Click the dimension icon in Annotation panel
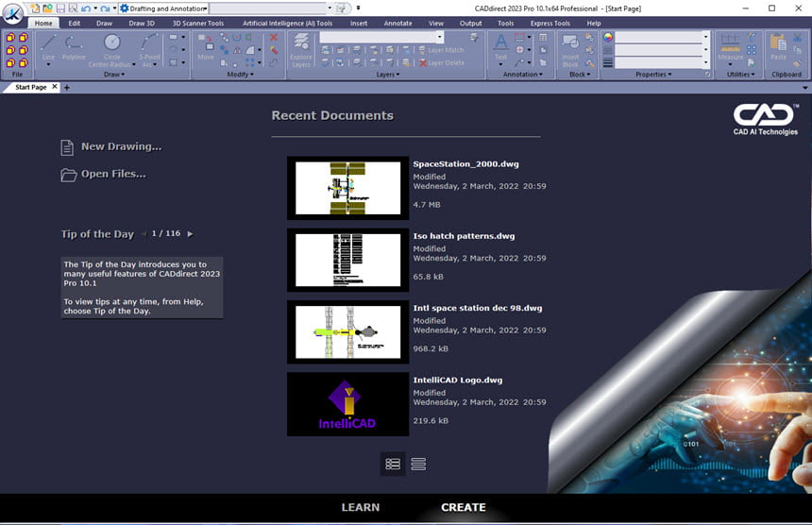Image resolution: width=812 pixels, height=525 pixels. tap(519, 37)
